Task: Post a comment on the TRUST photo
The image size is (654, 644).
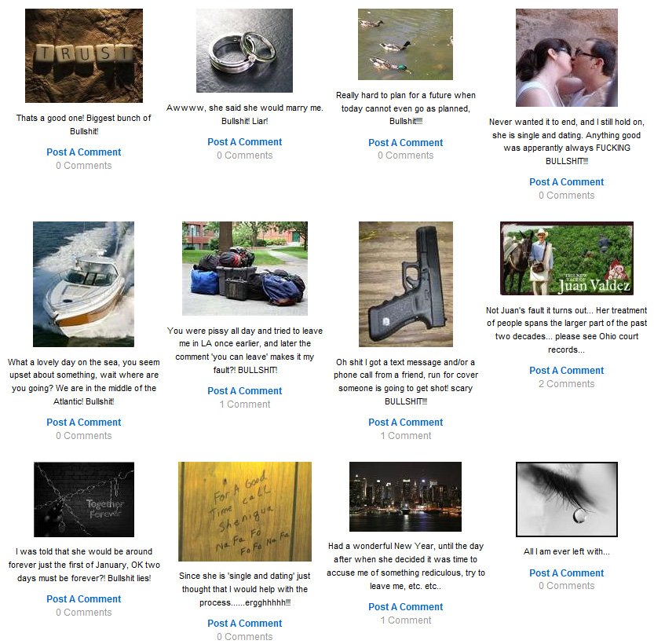Action: [x=84, y=152]
